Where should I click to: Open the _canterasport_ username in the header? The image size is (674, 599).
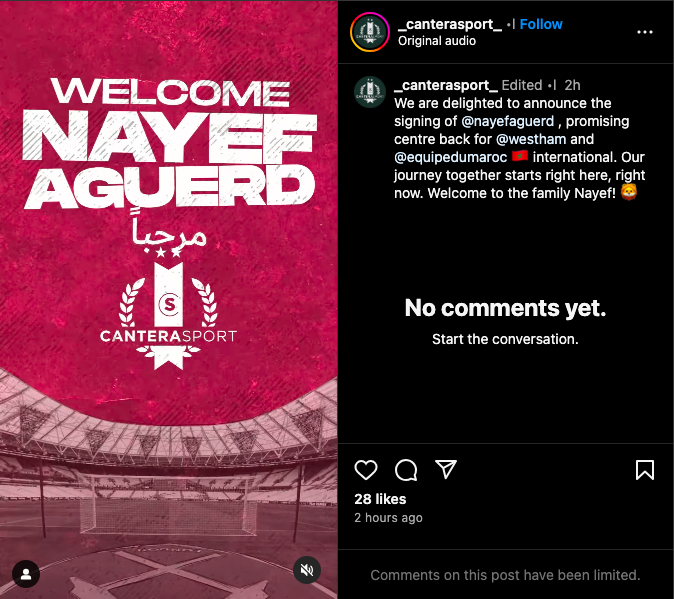(x=450, y=24)
